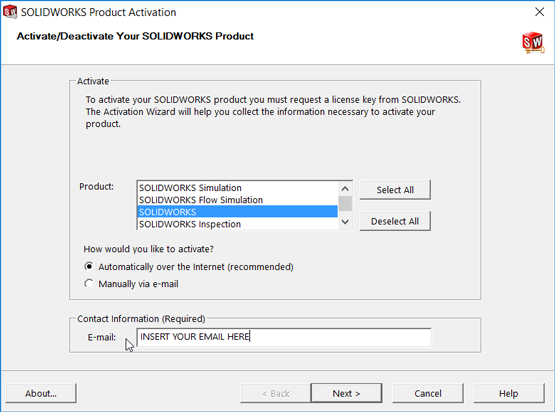
Task: Open Help for product activation
Action: click(509, 393)
